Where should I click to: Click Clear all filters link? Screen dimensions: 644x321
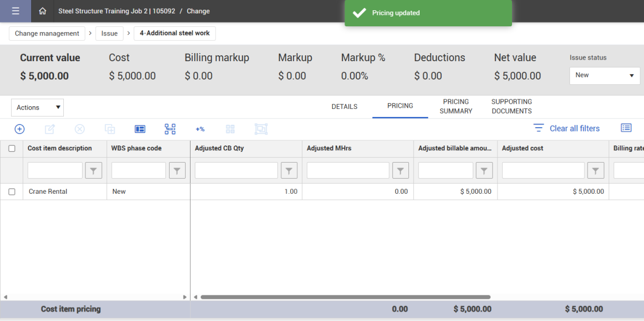tap(574, 128)
